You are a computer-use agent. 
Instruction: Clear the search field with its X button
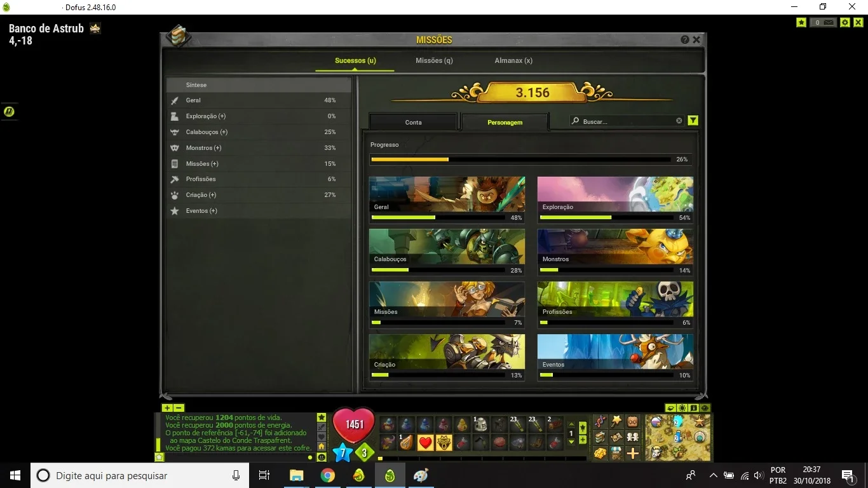pos(679,121)
